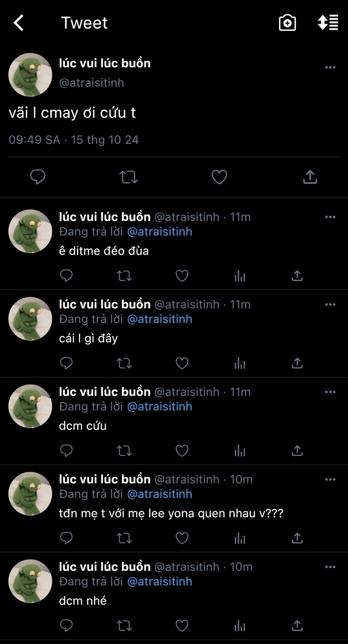The image size is (348, 644).
Task: Comment on the reply mentioning lee yona
Action: tap(66, 538)
